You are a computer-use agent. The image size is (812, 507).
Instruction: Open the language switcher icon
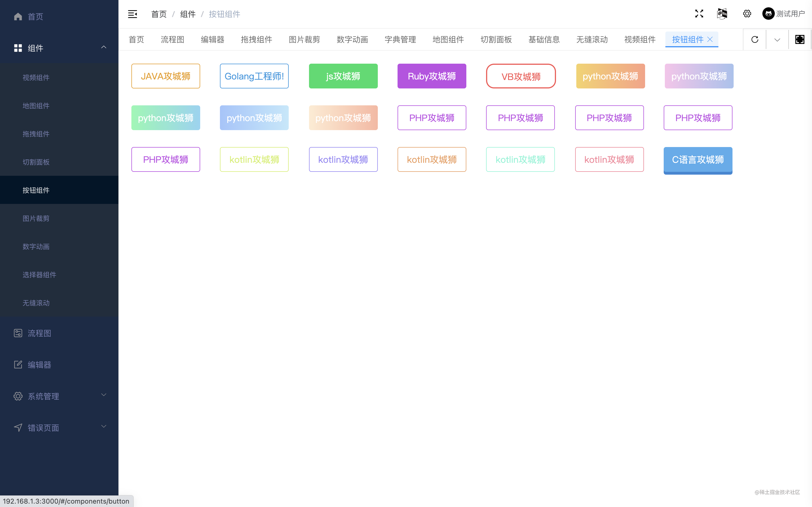click(x=722, y=14)
